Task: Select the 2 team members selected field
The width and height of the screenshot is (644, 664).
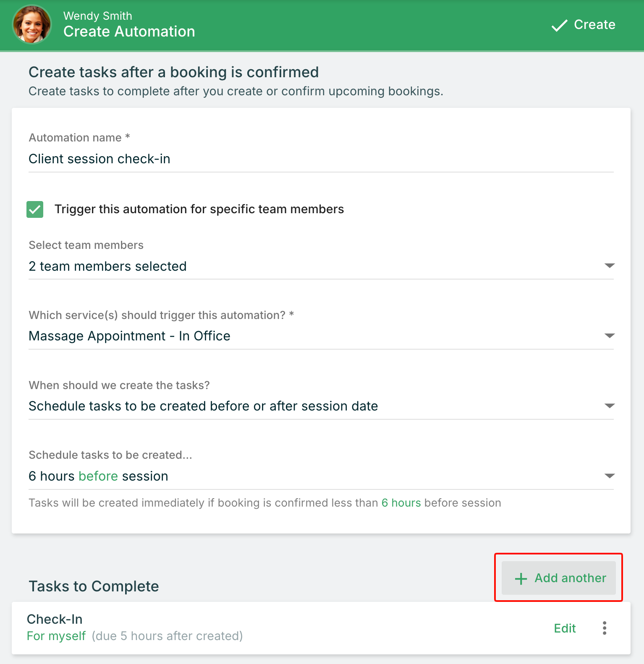Action: pyautogui.click(x=321, y=266)
